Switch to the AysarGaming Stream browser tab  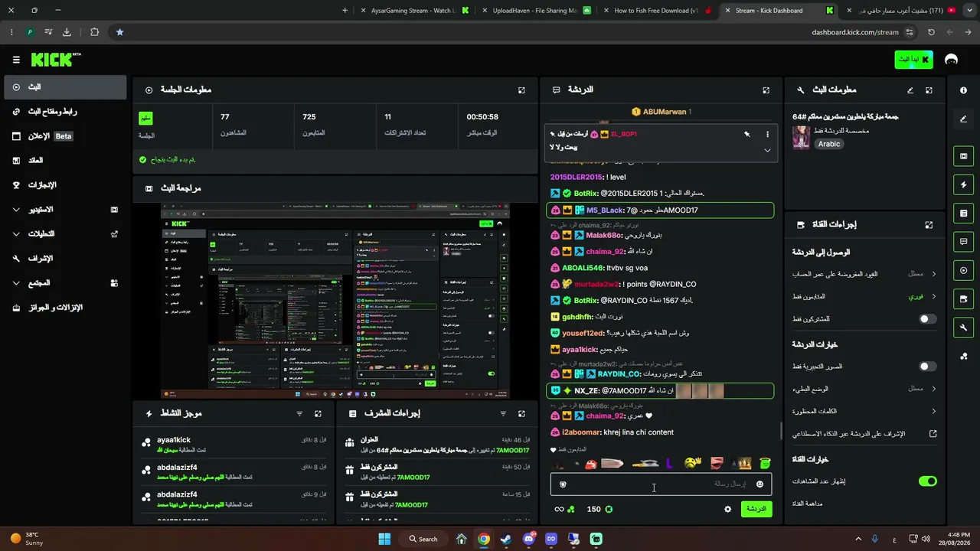click(x=414, y=11)
